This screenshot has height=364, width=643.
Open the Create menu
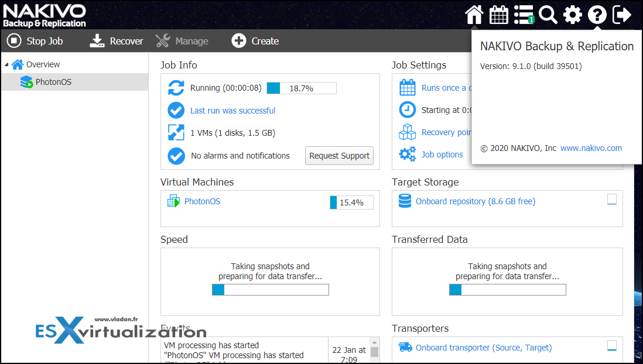pyautogui.click(x=255, y=41)
